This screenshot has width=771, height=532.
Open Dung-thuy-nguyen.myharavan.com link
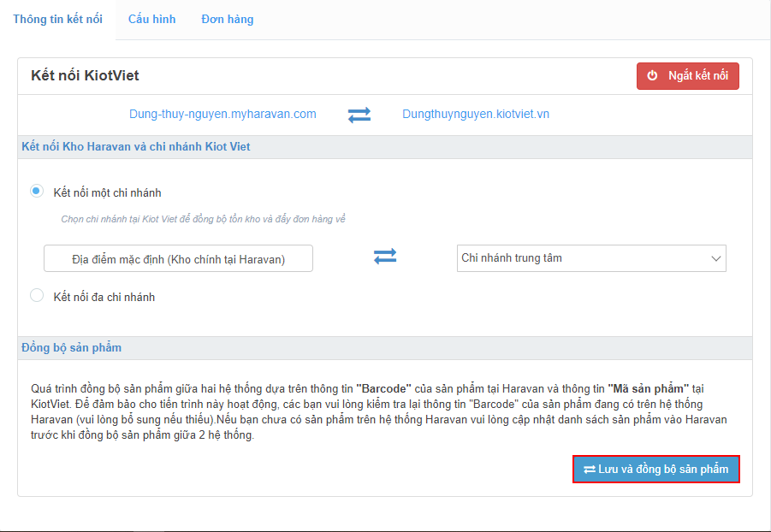coord(222,114)
